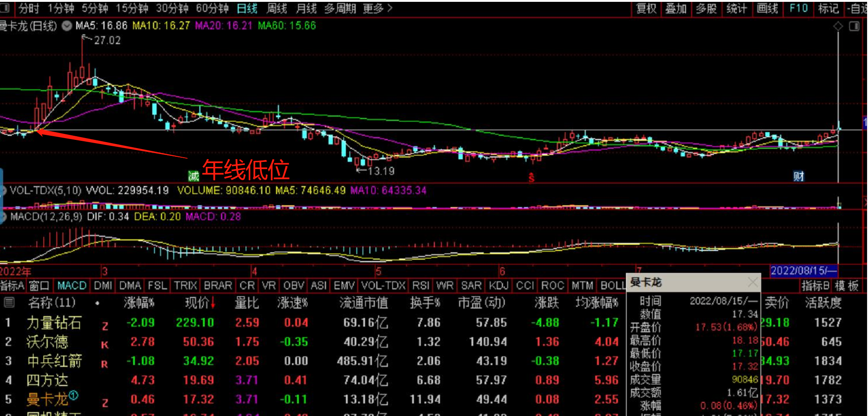Open F10 company info
868x416 pixels.
pos(799,8)
